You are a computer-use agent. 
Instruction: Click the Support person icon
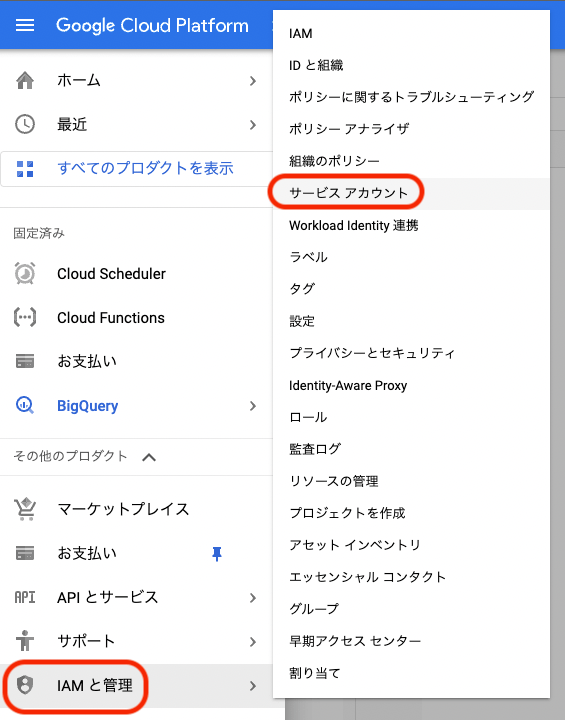pyautogui.click(x=25, y=641)
